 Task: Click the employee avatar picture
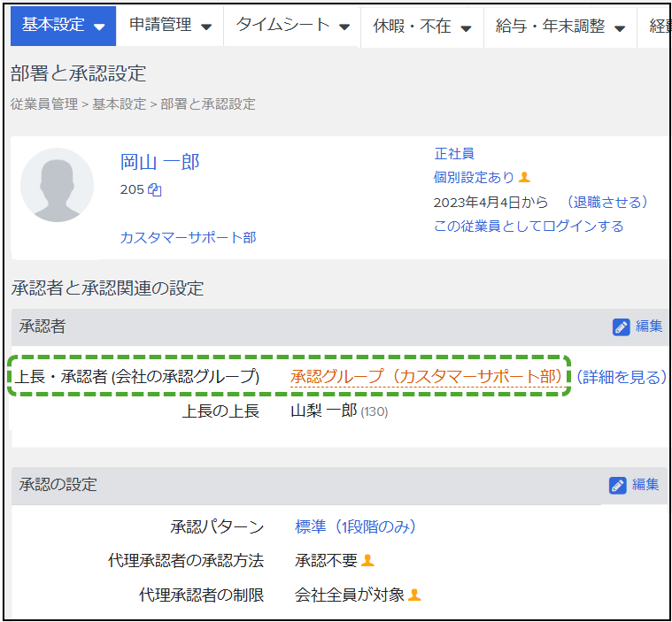pyautogui.click(x=57, y=185)
